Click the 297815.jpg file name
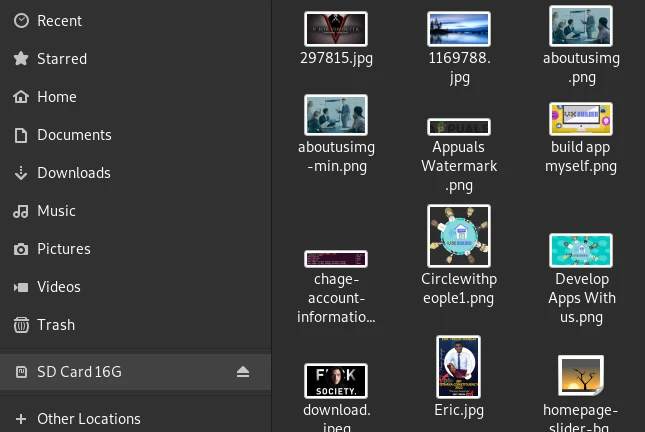The image size is (645, 432). point(336,58)
